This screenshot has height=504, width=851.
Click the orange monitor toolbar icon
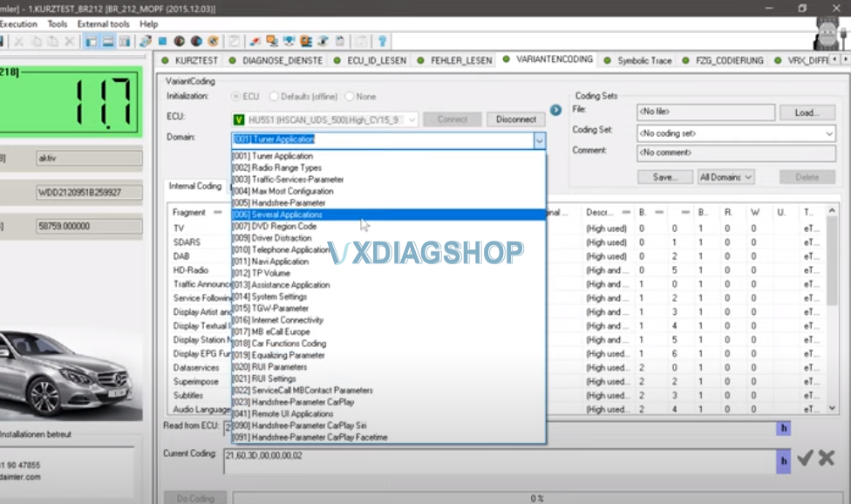tap(272, 41)
